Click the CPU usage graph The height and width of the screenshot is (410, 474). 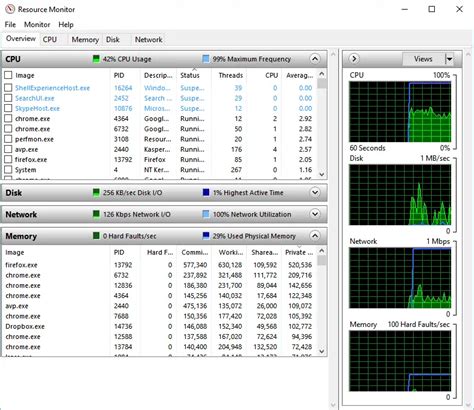(x=400, y=112)
